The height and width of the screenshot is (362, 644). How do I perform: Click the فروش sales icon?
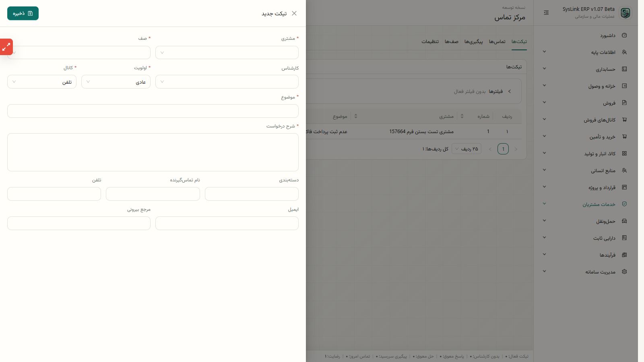pos(624,103)
